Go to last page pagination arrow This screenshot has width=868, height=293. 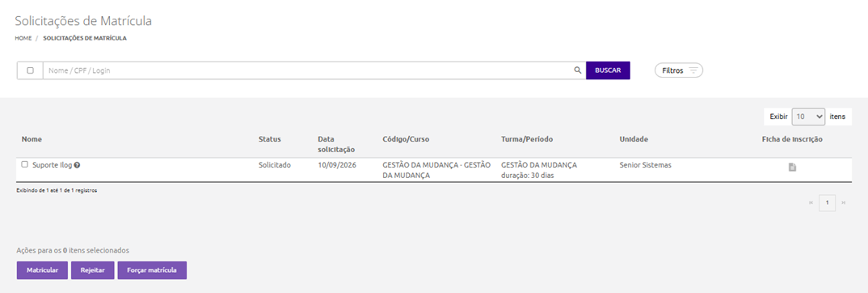point(843,203)
